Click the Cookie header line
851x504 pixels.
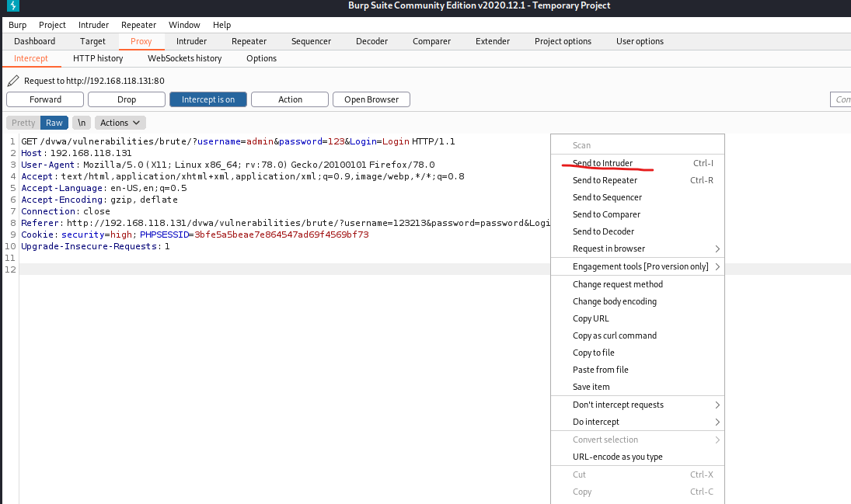(195, 235)
